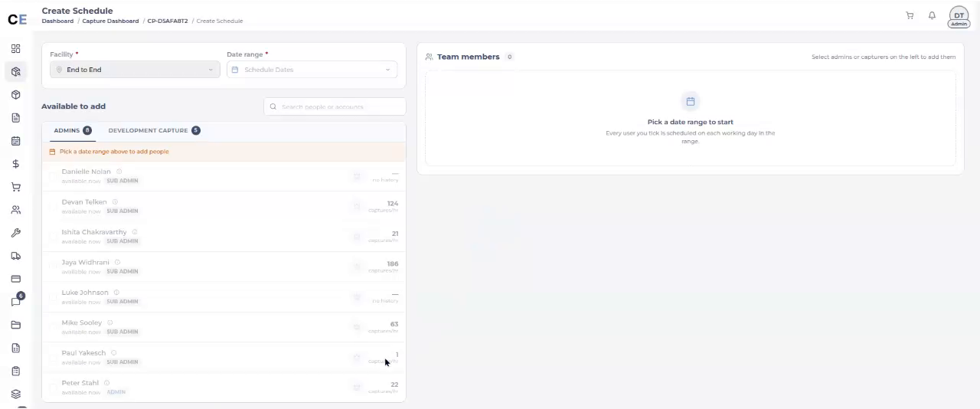Tick the checkbox for Devan Telken
The height and width of the screenshot is (409, 980).
[x=53, y=206]
